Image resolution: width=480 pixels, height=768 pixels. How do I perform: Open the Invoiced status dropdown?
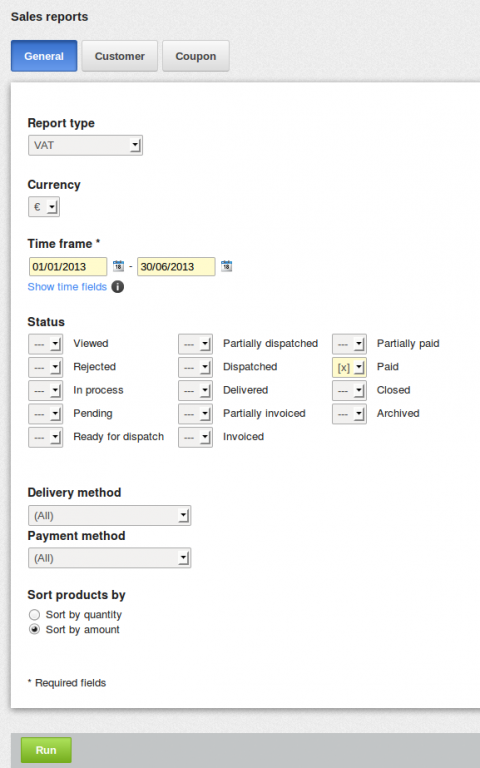tap(195, 437)
